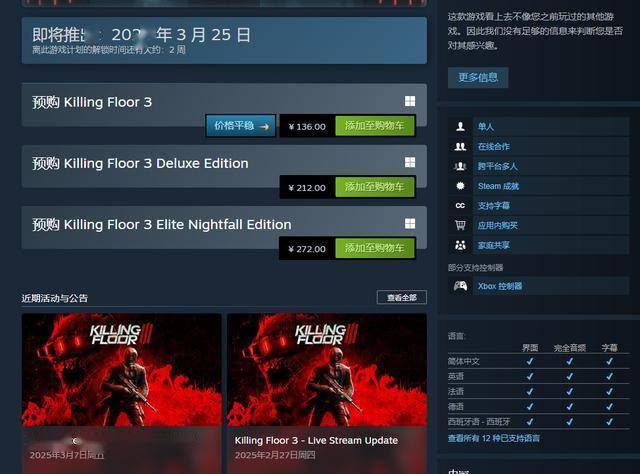Click the family sharing icon

pyautogui.click(x=460, y=245)
